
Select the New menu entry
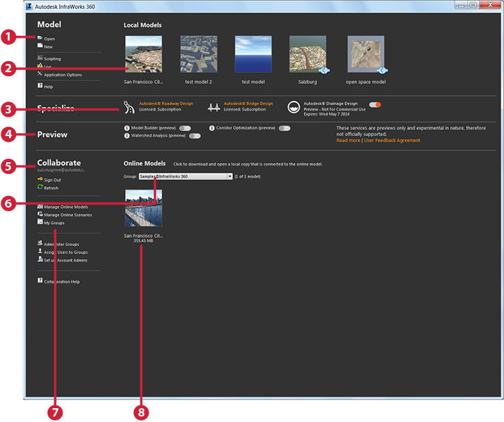[x=48, y=47]
